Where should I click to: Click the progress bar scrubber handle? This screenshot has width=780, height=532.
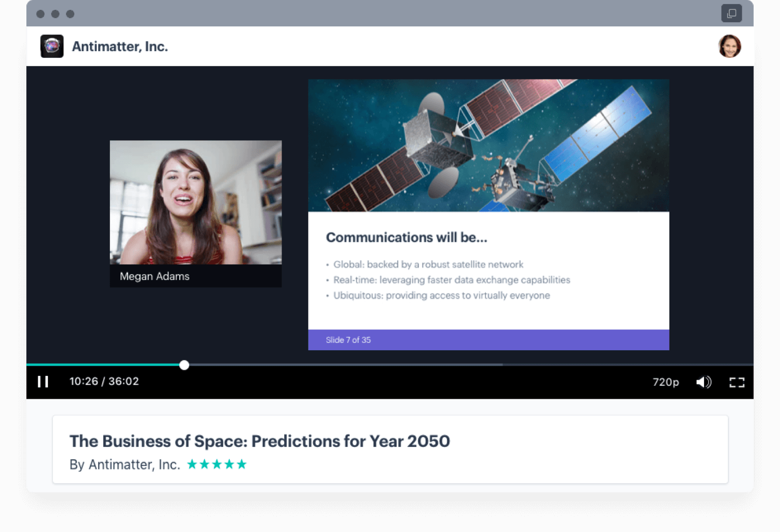coord(184,365)
